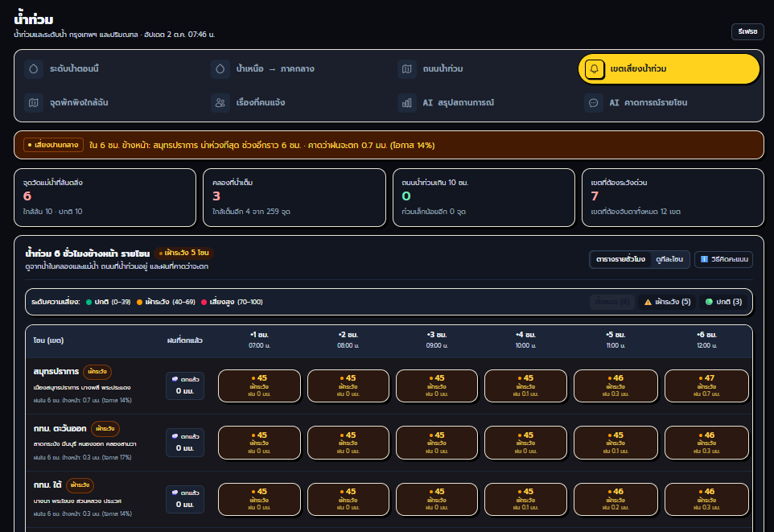Click the people icon for เรื่องที่คนแจ้ง
This screenshot has width=774, height=532.
coord(220,103)
